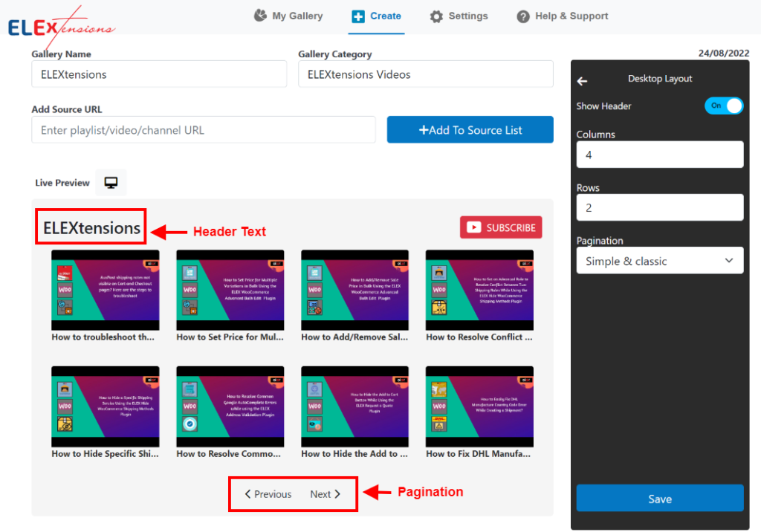Screen dimensions: 761x532
Task: Switch to the My Gallery tab
Action: 288,15
